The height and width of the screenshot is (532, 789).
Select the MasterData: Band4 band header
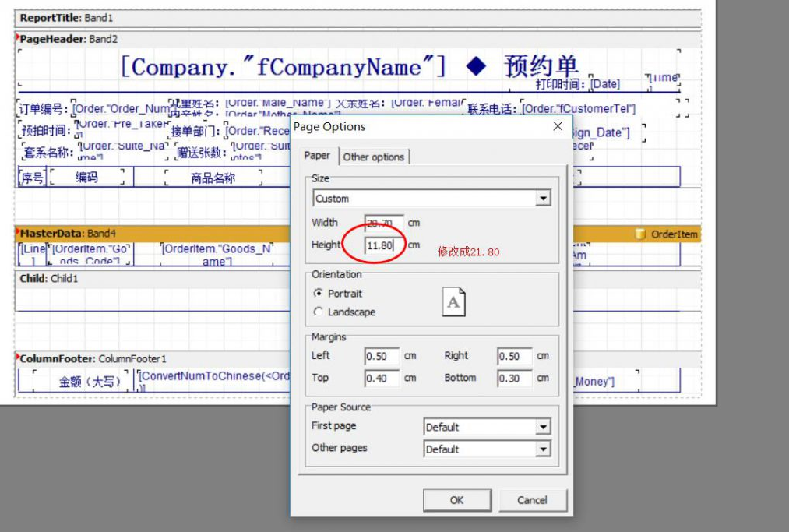point(358,234)
